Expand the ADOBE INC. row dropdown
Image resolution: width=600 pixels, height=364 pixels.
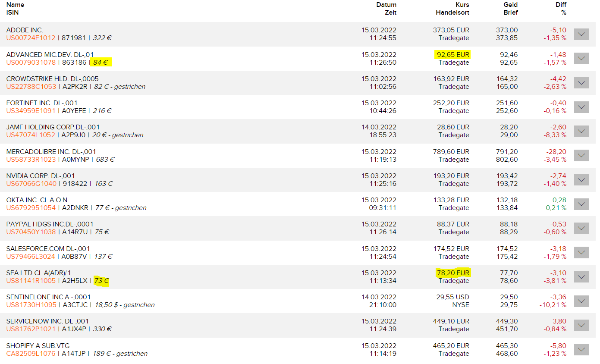[x=581, y=34]
